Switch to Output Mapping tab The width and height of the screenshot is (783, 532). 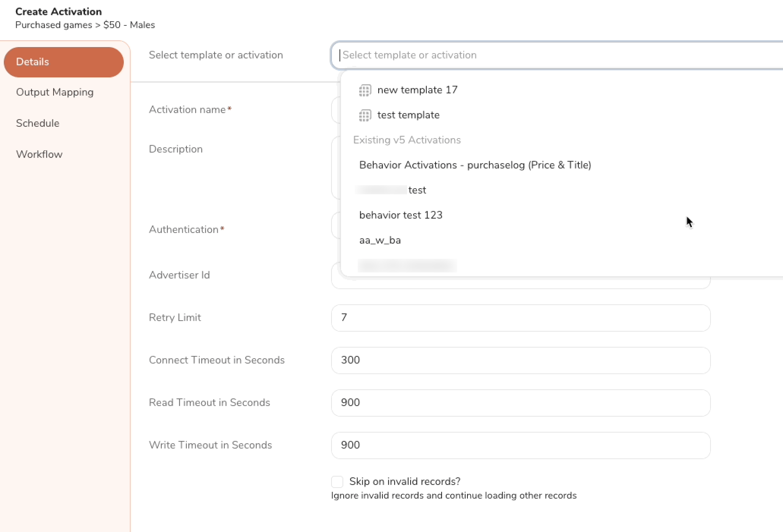[x=55, y=92]
